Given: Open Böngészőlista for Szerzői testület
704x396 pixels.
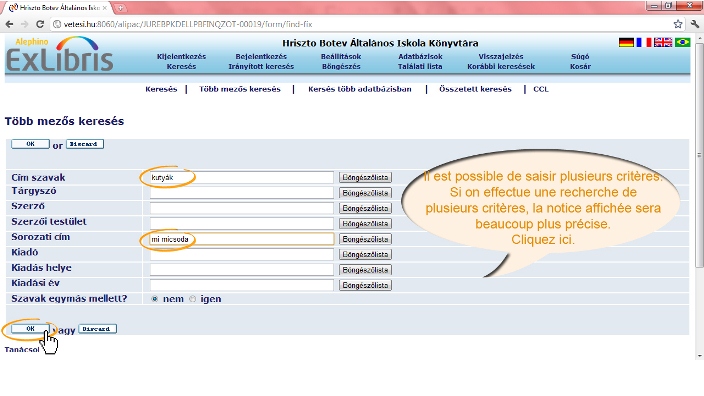Looking at the screenshot, I should click(365, 224).
